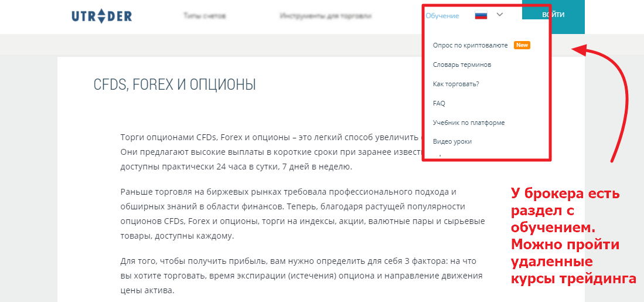Open Видео уроки entry
Screen dimensions: 644x302
point(452,141)
